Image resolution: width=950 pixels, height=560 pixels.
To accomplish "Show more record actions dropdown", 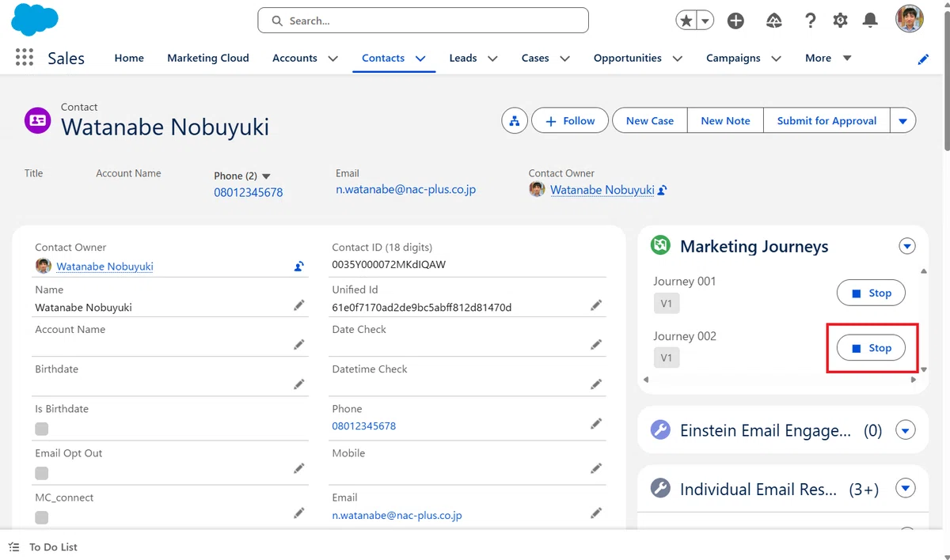I will pos(903,121).
